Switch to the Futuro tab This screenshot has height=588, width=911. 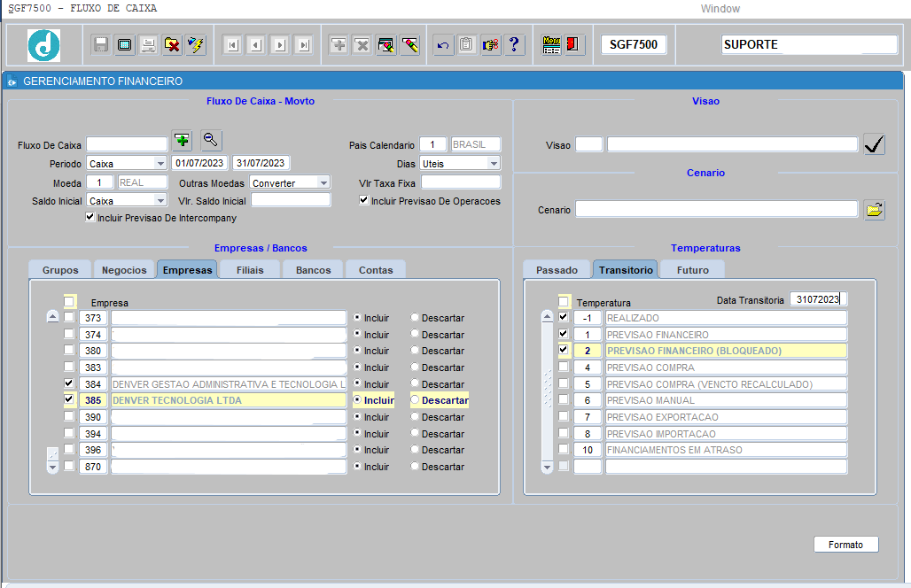click(692, 270)
